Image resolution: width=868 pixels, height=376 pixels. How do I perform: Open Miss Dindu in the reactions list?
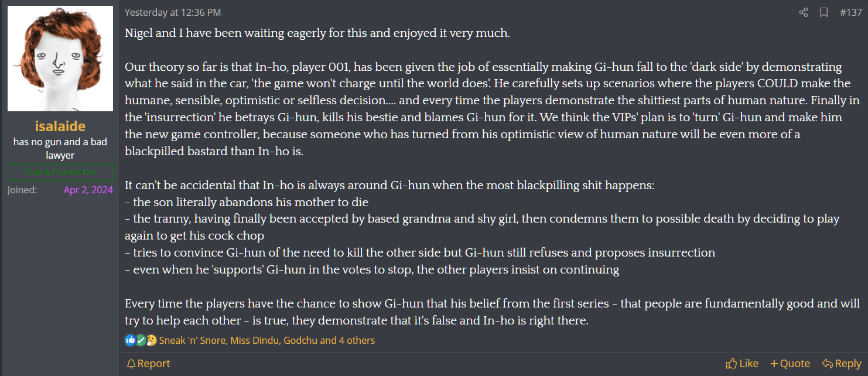[x=254, y=340]
